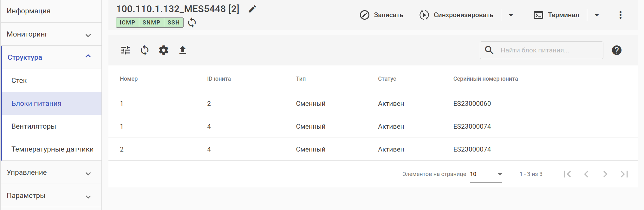Reload the power supply table

tap(145, 50)
